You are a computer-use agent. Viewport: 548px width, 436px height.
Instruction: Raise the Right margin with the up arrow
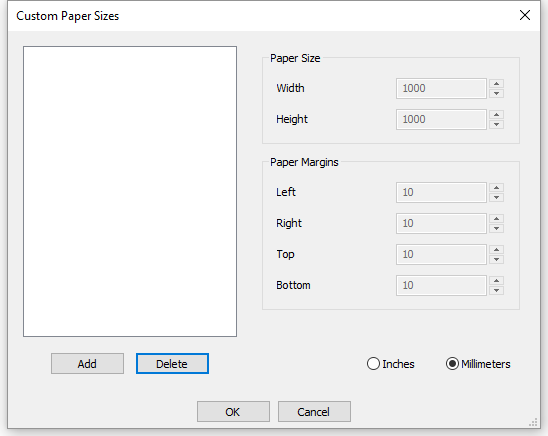click(x=496, y=219)
